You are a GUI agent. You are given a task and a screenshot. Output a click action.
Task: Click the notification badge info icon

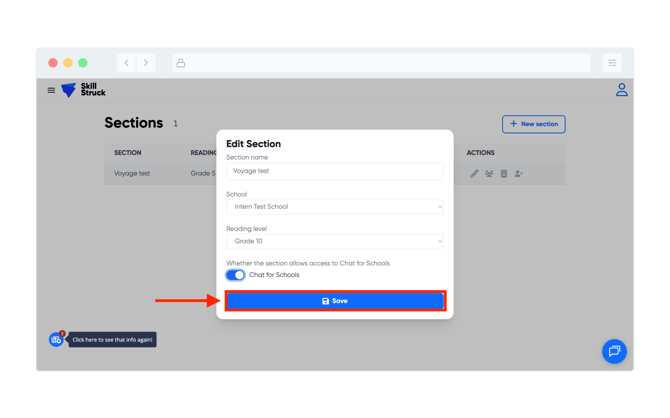[x=56, y=340]
